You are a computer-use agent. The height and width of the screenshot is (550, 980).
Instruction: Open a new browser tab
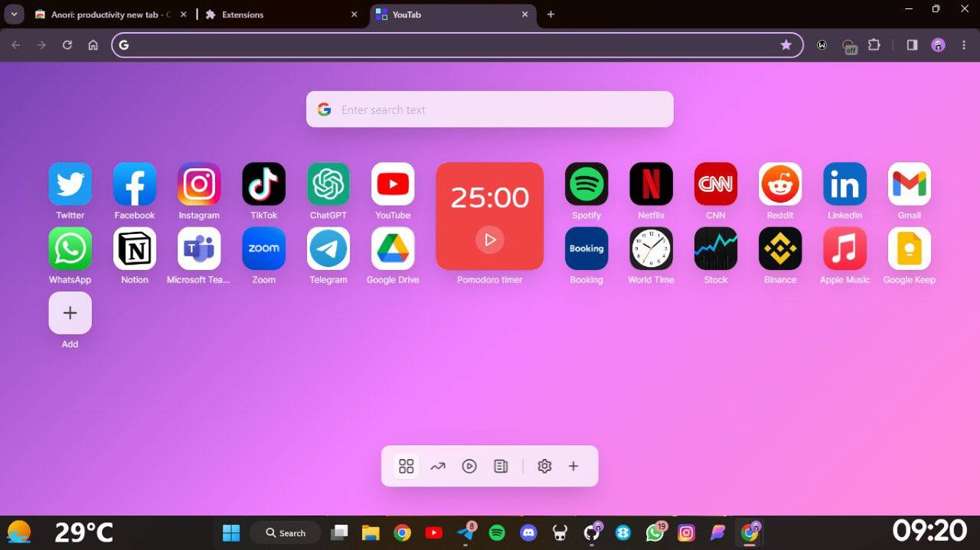(x=550, y=15)
